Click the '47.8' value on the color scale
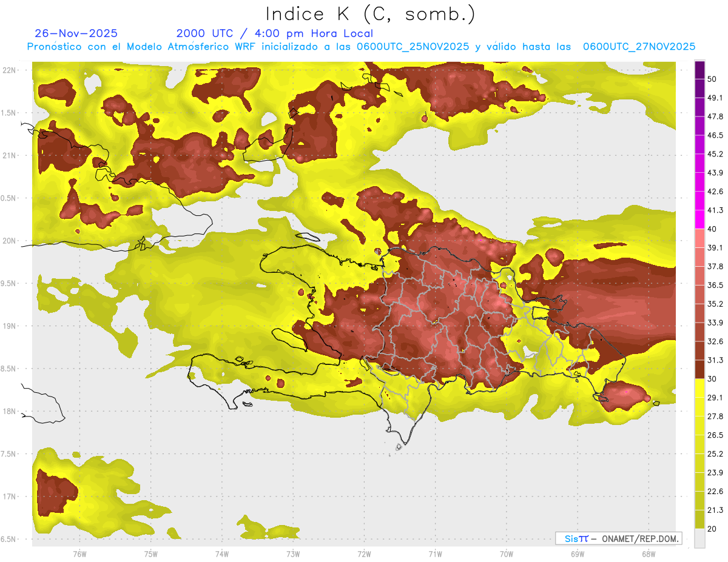Viewport: 728px width, 562px height. [x=715, y=116]
